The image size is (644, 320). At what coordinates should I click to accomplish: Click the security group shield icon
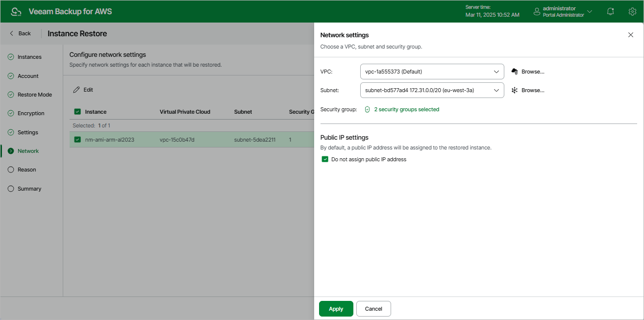click(x=367, y=109)
